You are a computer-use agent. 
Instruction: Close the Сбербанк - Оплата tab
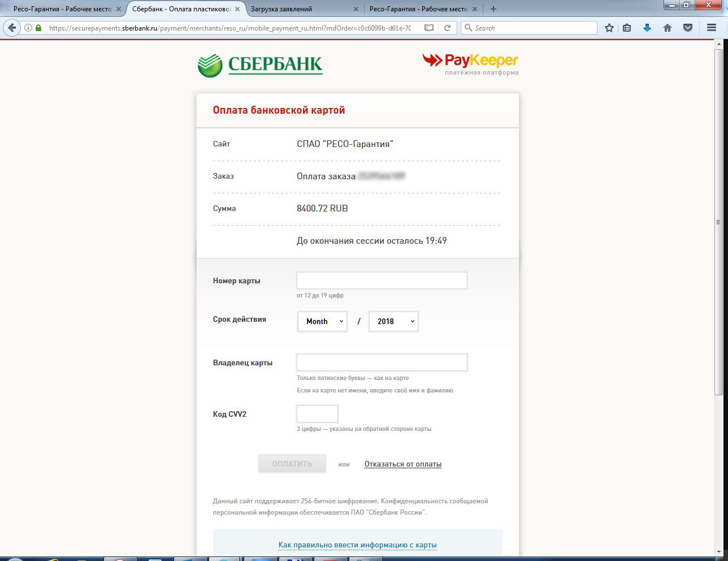tap(237, 9)
